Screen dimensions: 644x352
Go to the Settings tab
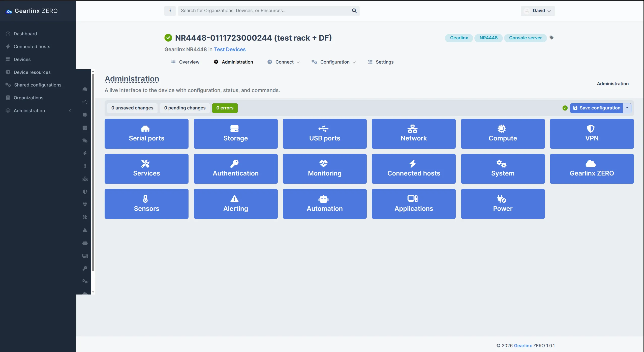[x=381, y=62]
